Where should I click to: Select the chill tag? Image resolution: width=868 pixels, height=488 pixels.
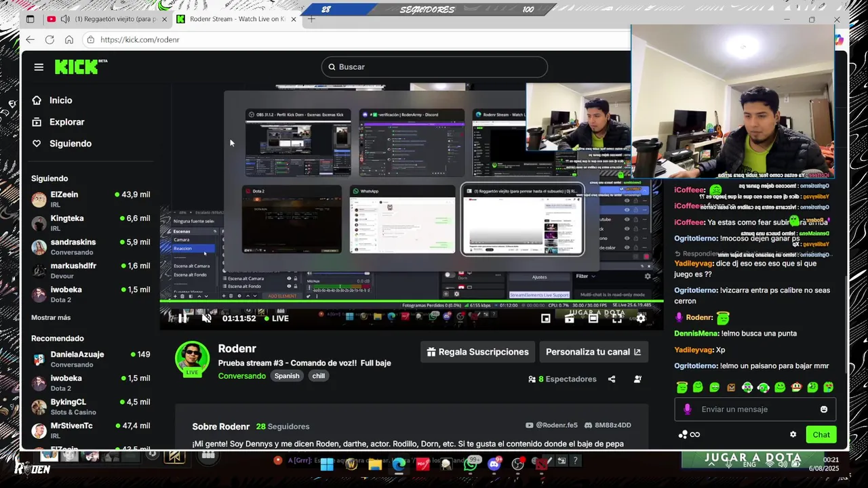(319, 376)
